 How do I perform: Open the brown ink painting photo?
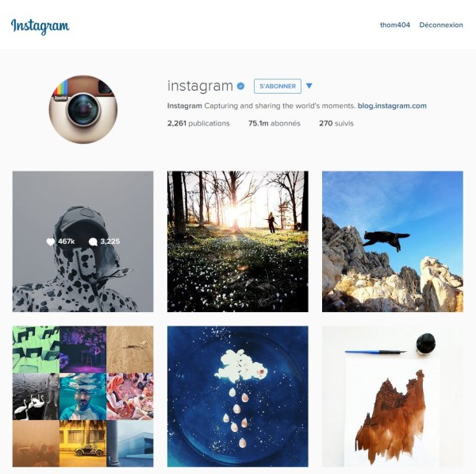(x=393, y=396)
